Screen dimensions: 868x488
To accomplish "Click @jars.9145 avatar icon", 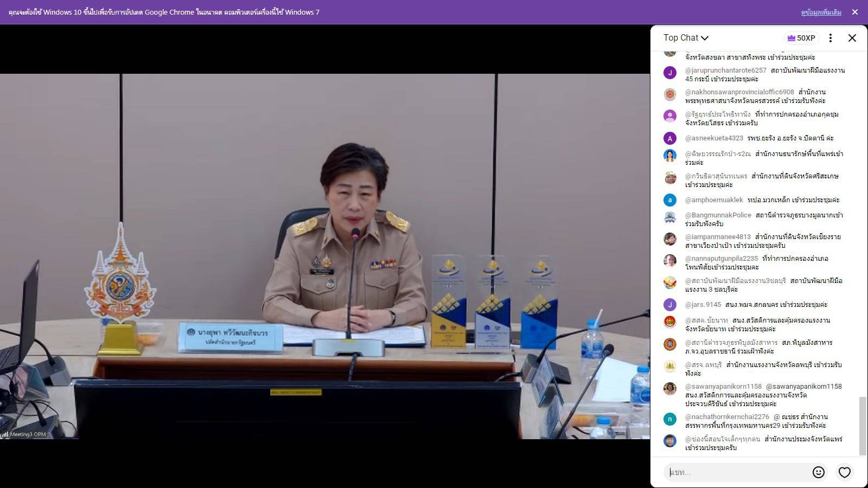I will [670, 305].
